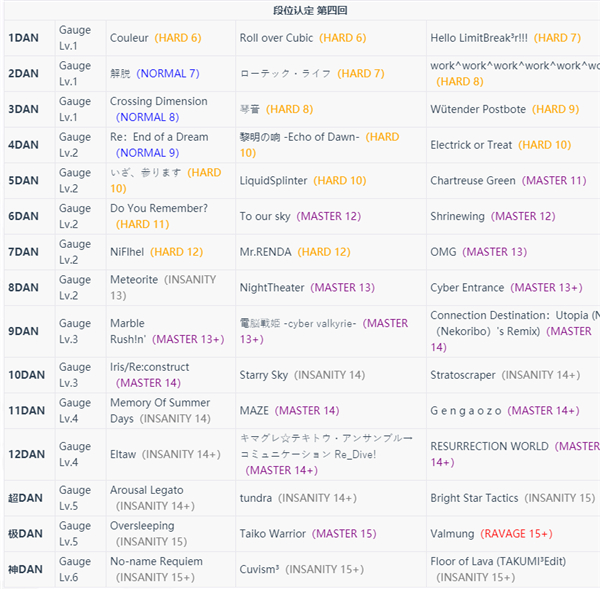This screenshot has height=589, width=600.
Task: Select the 神DAN row header cell
Action: point(25,570)
